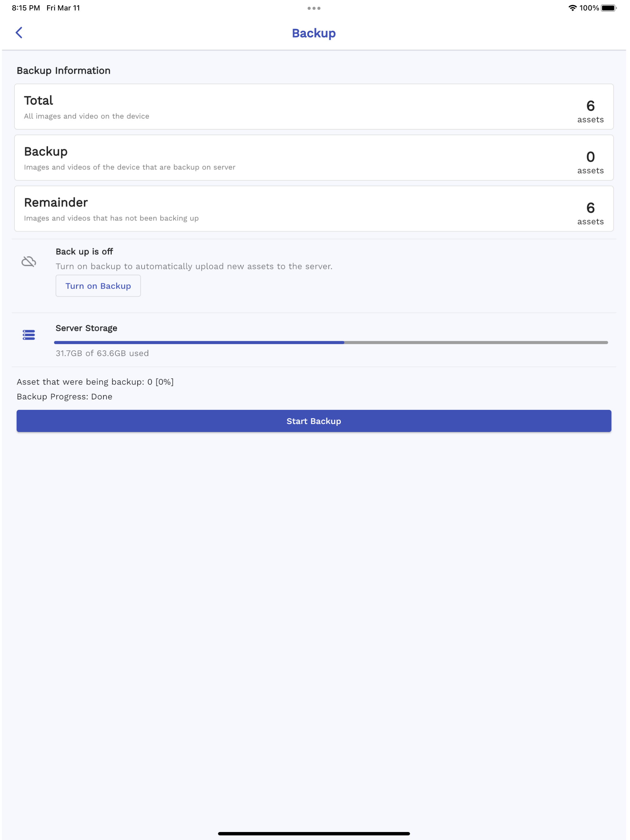Enable automatic backup with Turn on Backup
The image size is (630, 840).
tap(98, 286)
